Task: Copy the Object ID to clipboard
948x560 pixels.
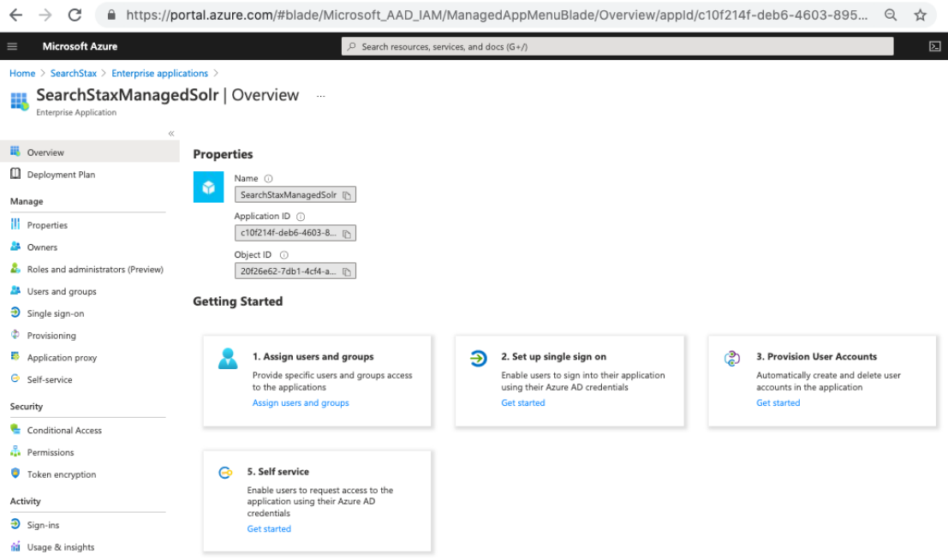Action: [347, 271]
